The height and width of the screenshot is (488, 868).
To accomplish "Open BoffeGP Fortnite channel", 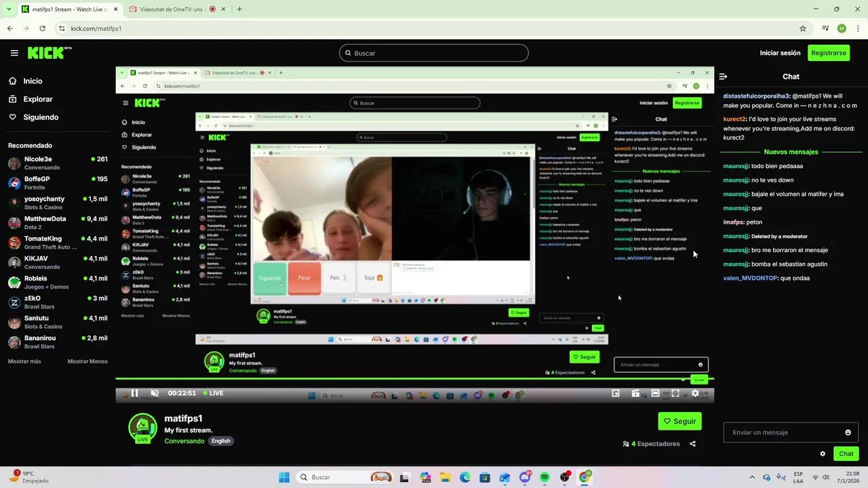I will coord(58,183).
